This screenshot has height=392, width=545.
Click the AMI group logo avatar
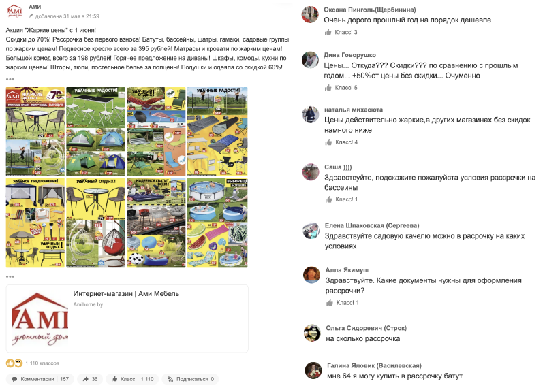point(14,11)
